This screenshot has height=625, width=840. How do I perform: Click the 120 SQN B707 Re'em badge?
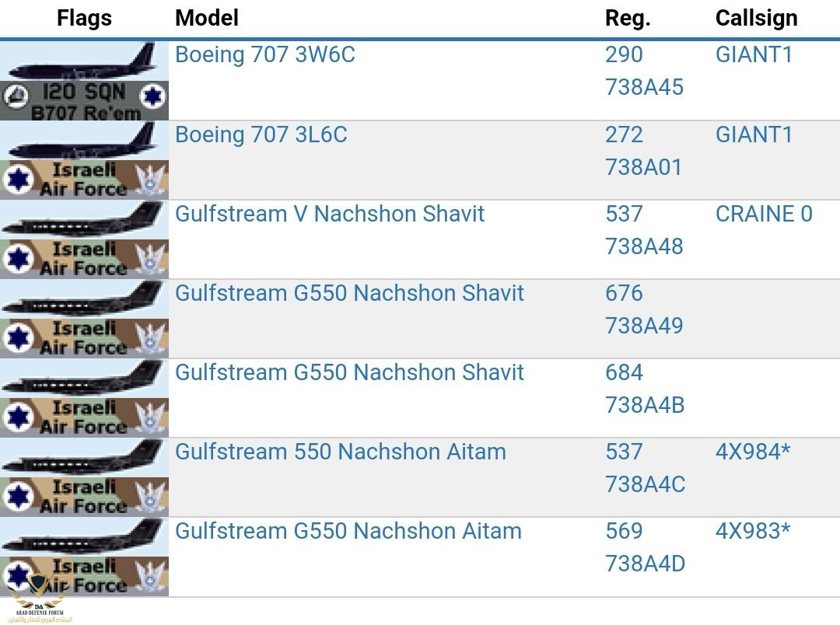click(x=84, y=101)
